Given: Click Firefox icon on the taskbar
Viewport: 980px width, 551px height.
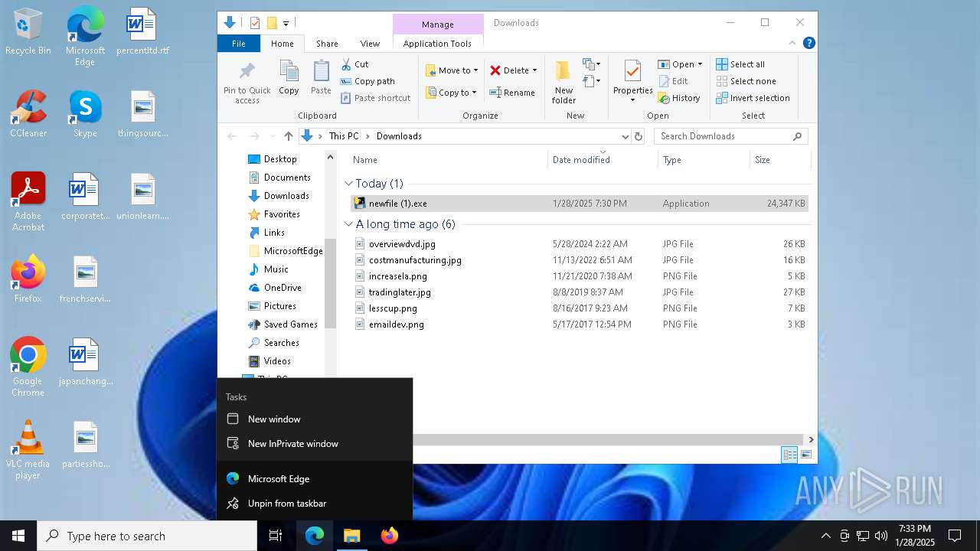Looking at the screenshot, I should 389,536.
